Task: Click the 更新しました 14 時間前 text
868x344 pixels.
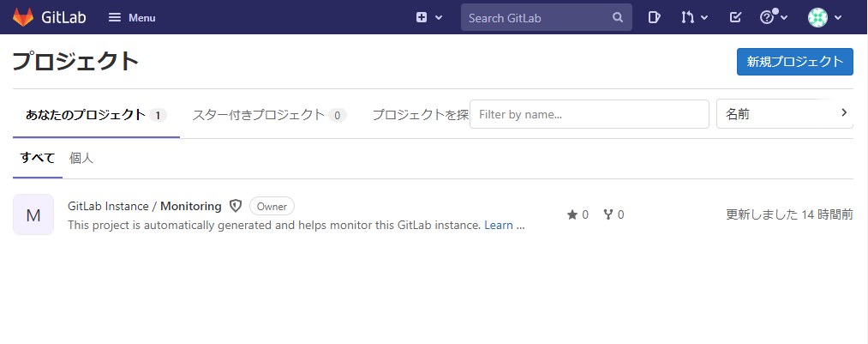Action: 789,214
